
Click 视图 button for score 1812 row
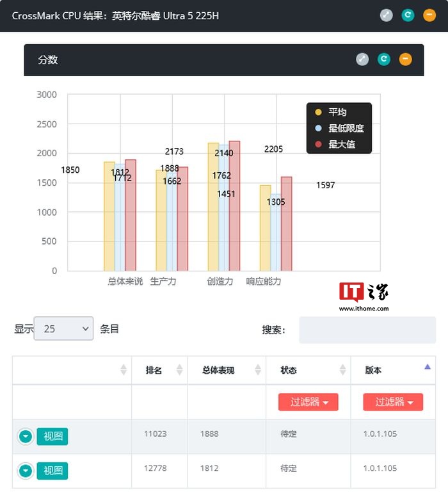(52, 471)
